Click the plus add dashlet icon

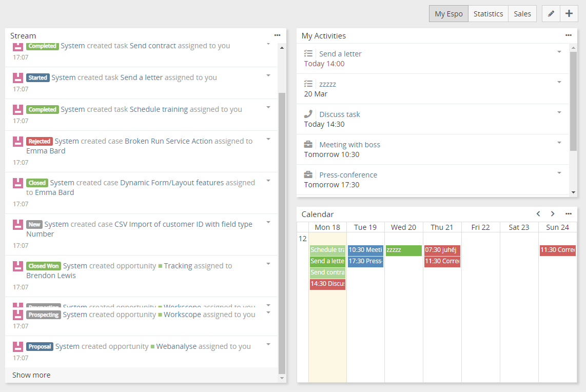pyautogui.click(x=569, y=14)
